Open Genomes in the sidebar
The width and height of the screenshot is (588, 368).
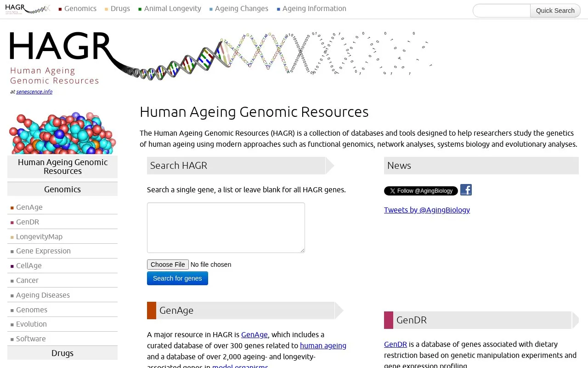pos(32,310)
